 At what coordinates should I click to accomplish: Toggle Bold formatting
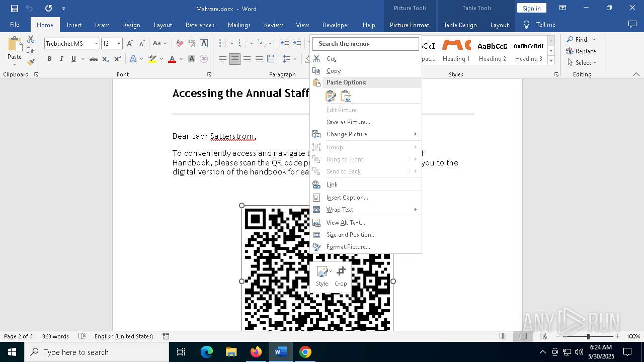point(49,59)
